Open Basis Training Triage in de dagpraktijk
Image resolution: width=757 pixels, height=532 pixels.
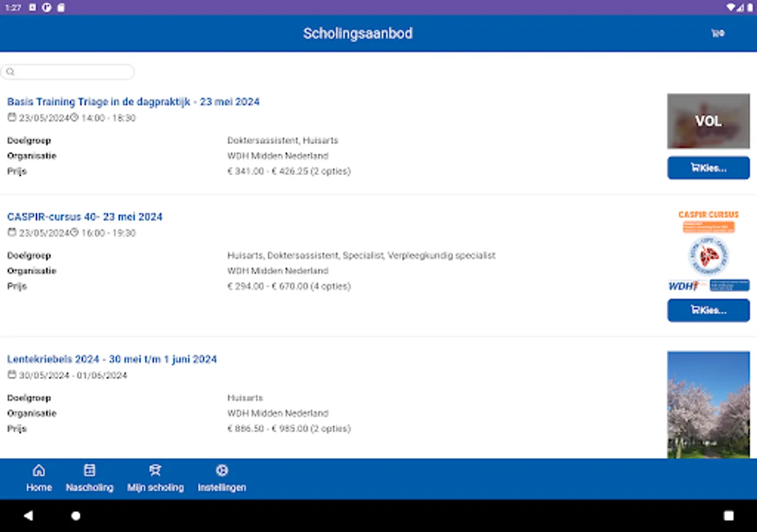coord(133,102)
